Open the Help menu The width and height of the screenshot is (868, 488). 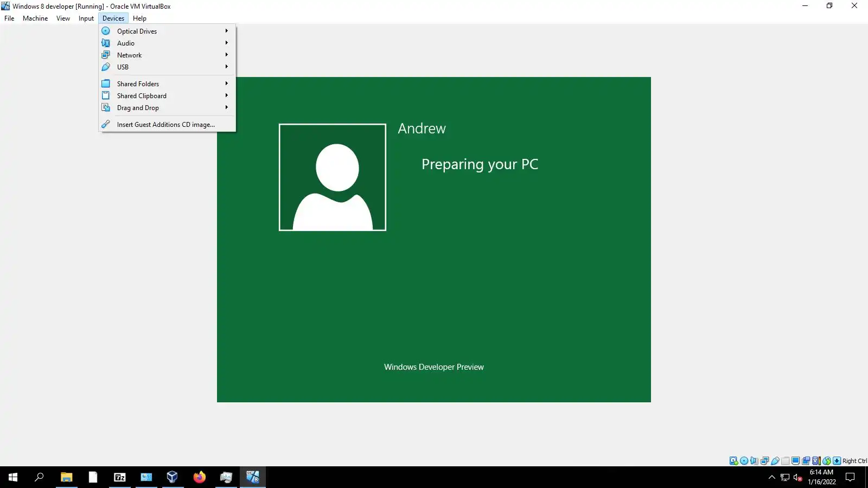coord(139,18)
